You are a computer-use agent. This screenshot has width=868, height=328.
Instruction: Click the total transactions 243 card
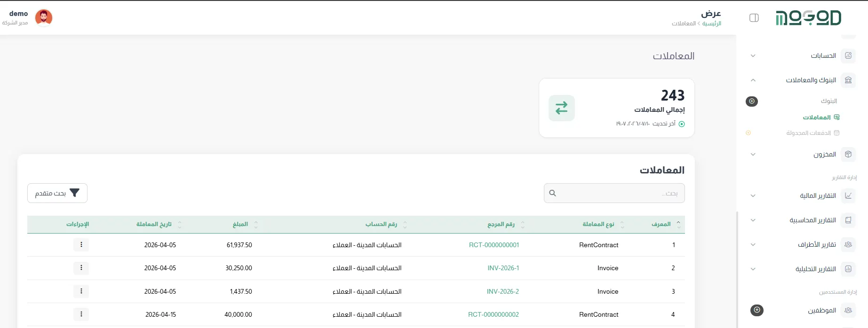(x=617, y=108)
